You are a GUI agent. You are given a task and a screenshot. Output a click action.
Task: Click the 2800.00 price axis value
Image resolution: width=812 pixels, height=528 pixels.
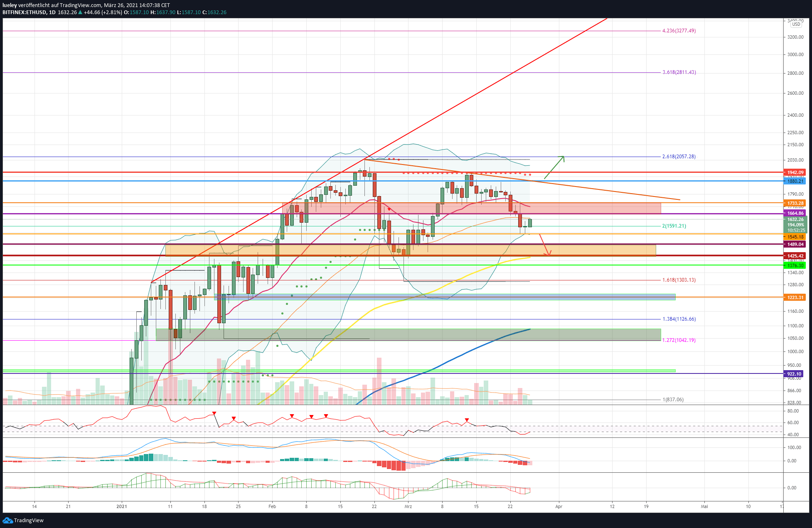point(795,74)
